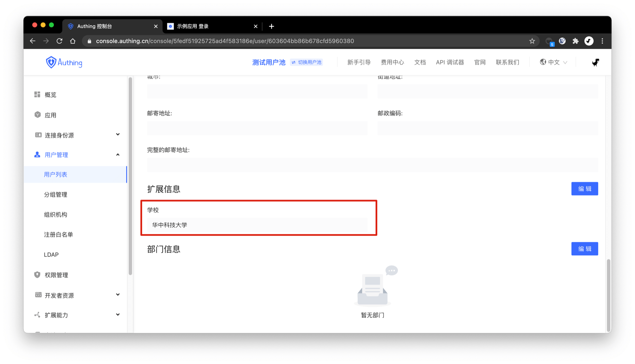This screenshot has height=364, width=635.
Task: Click the 切换用户池 switch link
Action: tap(307, 62)
